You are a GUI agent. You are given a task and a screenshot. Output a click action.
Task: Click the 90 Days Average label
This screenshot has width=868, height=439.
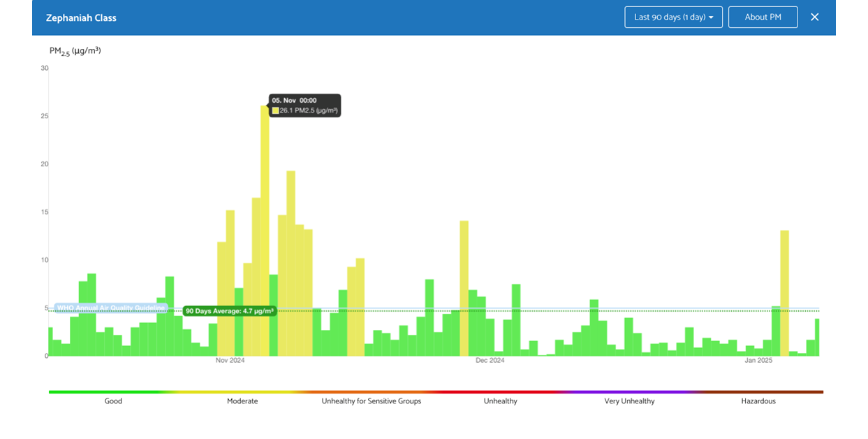pos(229,310)
